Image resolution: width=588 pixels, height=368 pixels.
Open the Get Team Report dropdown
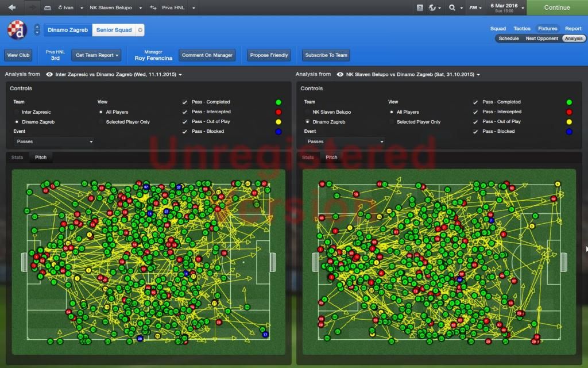pyautogui.click(x=96, y=55)
